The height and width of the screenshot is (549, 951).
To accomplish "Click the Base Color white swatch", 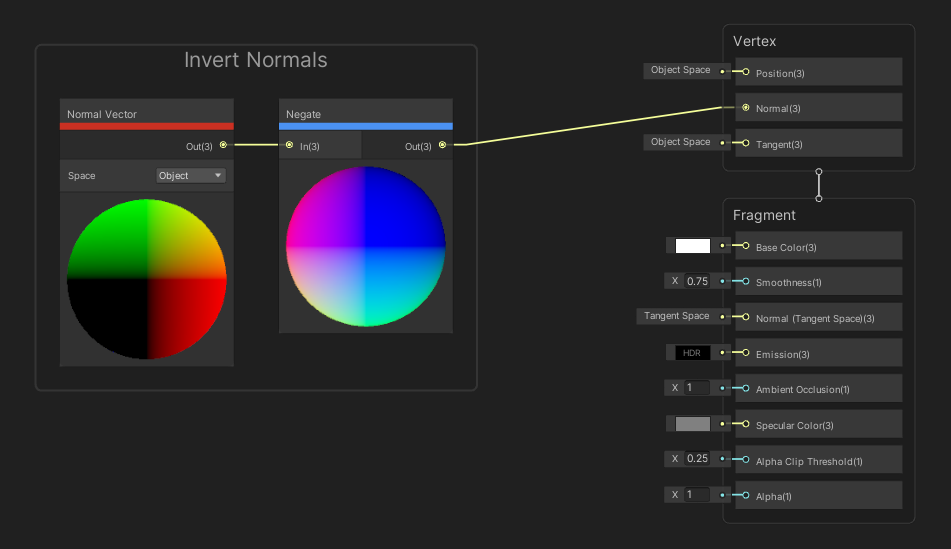I will [692, 246].
